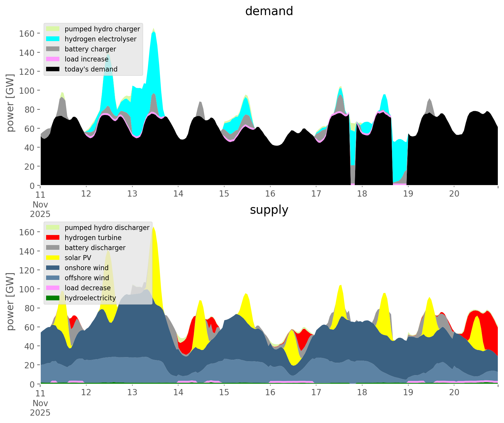Viewport: 504px width, 423px height.
Task: Click the pumped hydro discharger legend entry
Action: [107, 228]
